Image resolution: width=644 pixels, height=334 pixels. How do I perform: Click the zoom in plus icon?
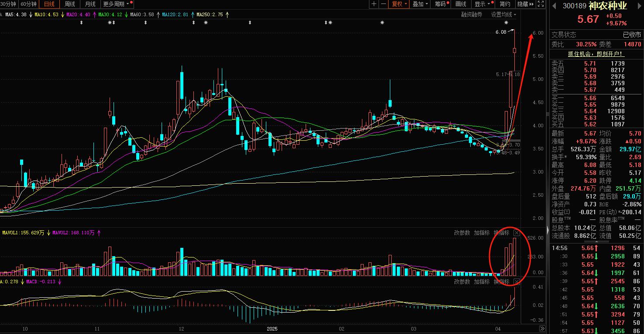point(374,4)
